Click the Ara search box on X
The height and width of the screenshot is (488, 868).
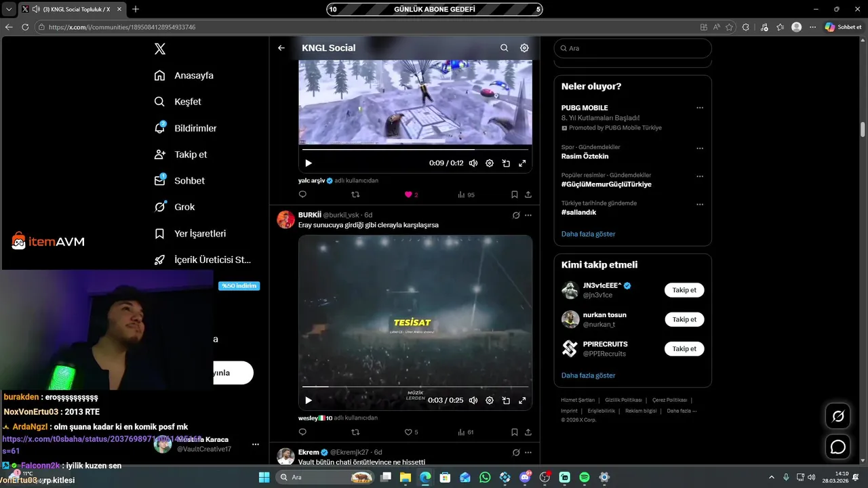pos(633,48)
